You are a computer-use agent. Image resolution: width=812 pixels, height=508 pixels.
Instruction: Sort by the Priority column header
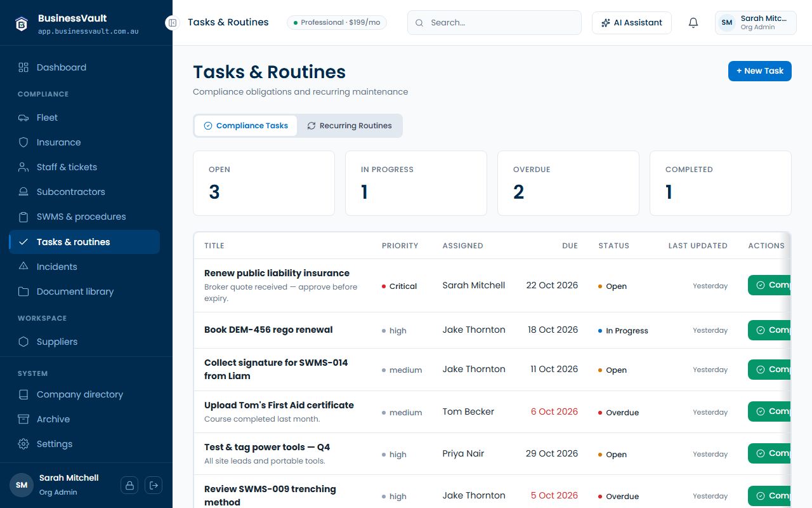(x=400, y=246)
